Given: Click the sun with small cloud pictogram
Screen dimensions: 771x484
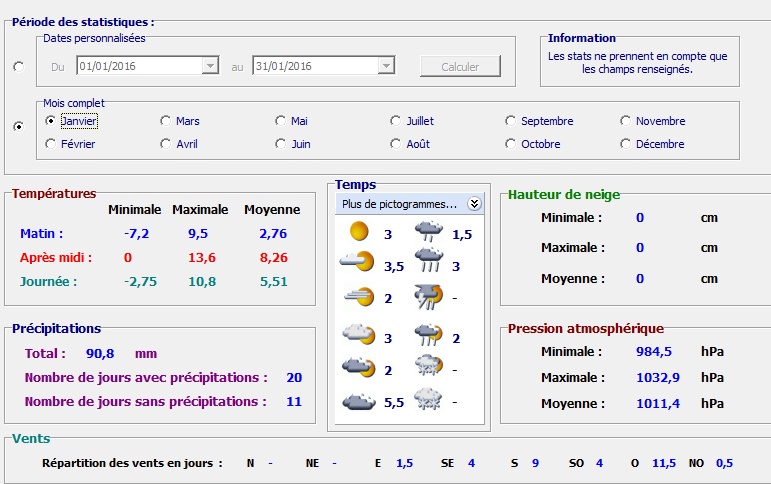Looking at the screenshot, I should coord(357,261).
